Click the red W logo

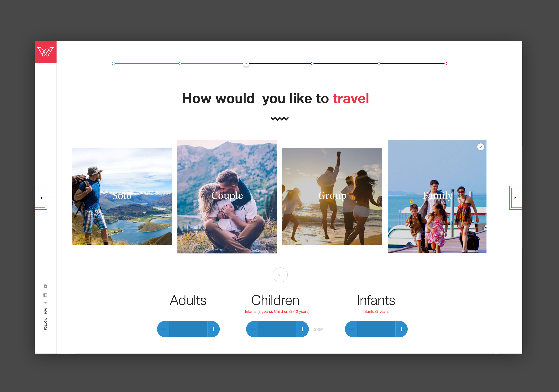tap(46, 52)
